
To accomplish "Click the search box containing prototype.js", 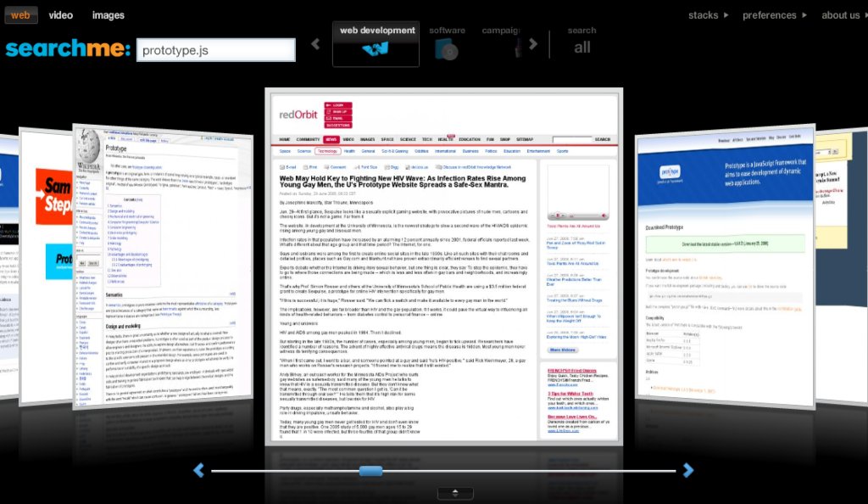I will 216,50.
